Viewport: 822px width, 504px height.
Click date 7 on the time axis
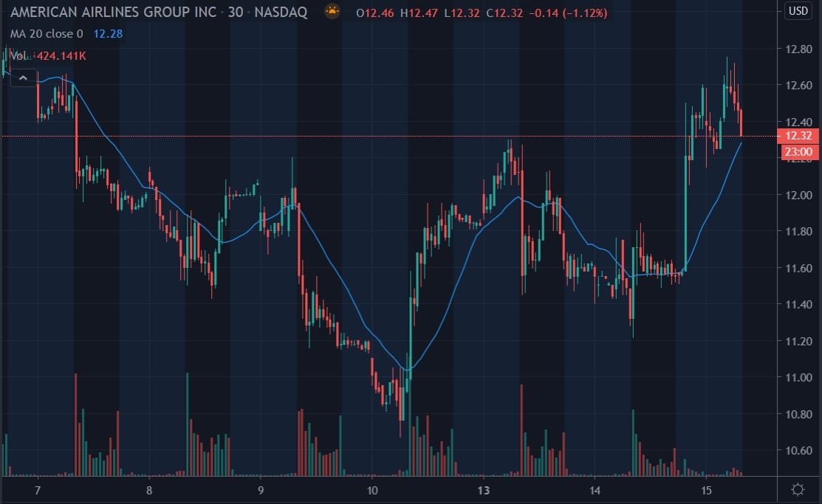(37, 491)
